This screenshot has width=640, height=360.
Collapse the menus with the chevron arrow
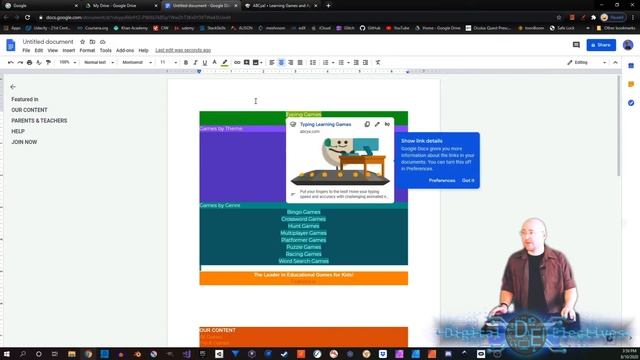(615, 62)
